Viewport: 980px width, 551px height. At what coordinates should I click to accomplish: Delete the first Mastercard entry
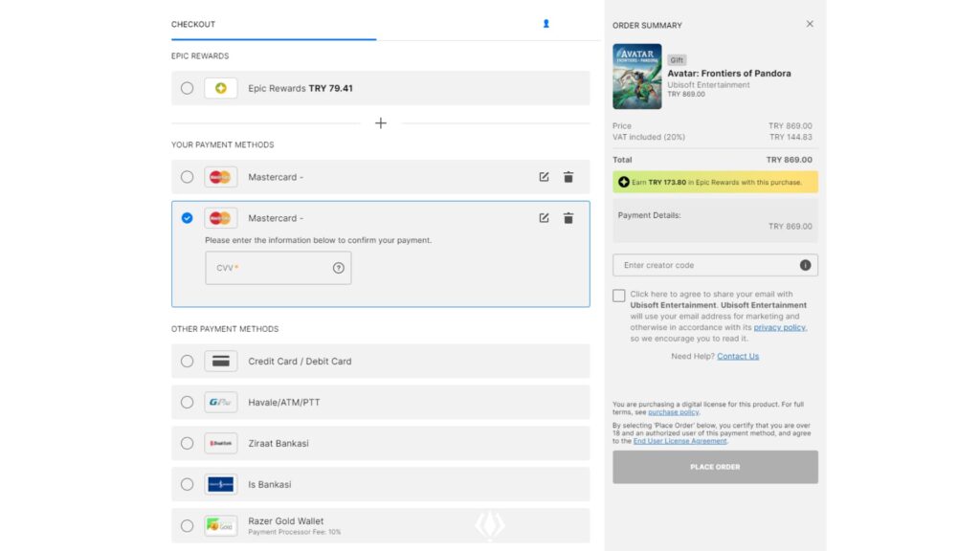pos(568,177)
